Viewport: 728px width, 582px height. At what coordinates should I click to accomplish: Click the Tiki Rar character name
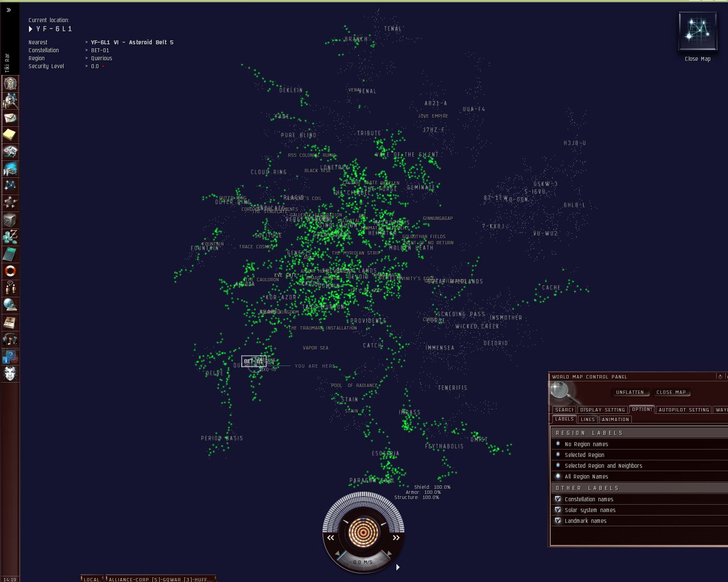click(7, 63)
